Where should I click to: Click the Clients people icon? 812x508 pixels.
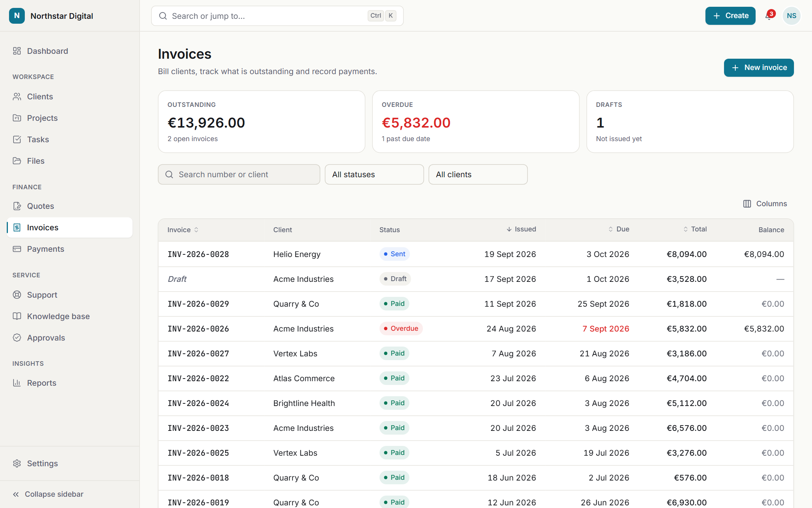pos(17,96)
